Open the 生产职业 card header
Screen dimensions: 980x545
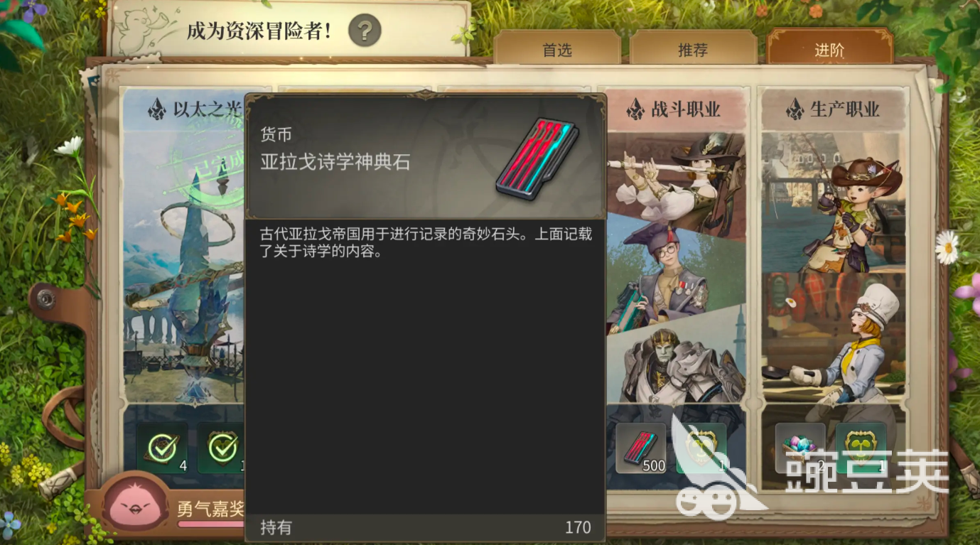click(x=834, y=109)
